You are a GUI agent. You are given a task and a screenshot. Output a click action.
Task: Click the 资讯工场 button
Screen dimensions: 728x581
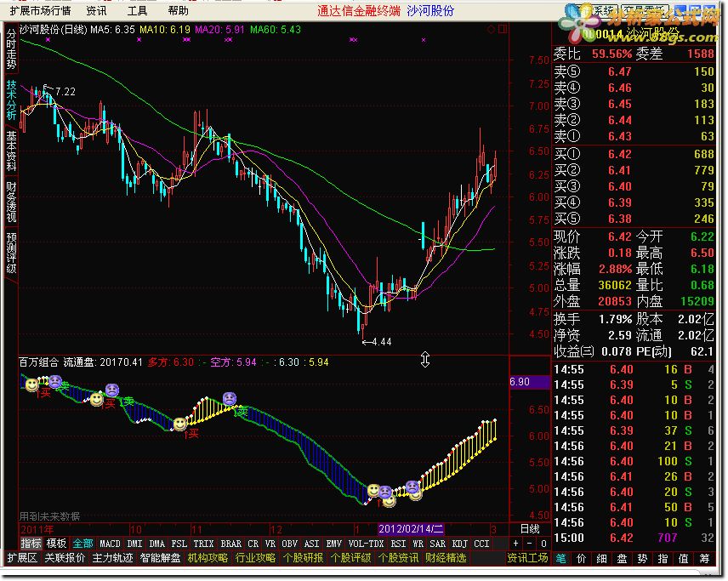click(527, 558)
